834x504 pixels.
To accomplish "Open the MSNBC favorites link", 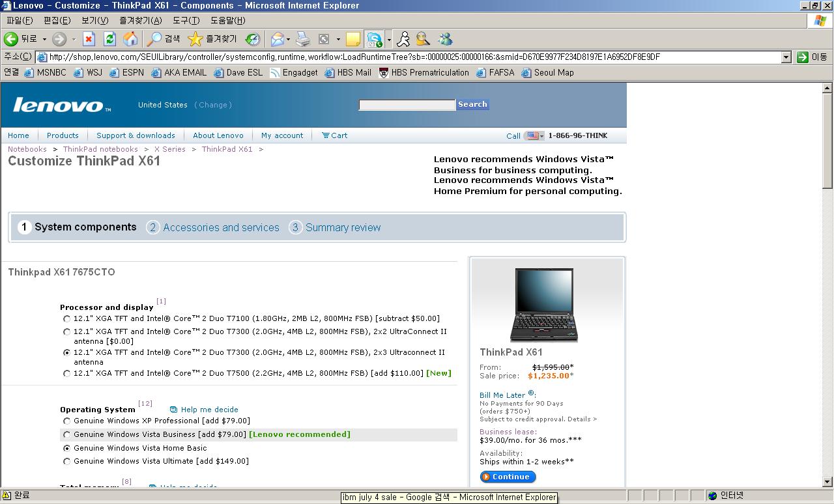I will [x=46, y=72].
